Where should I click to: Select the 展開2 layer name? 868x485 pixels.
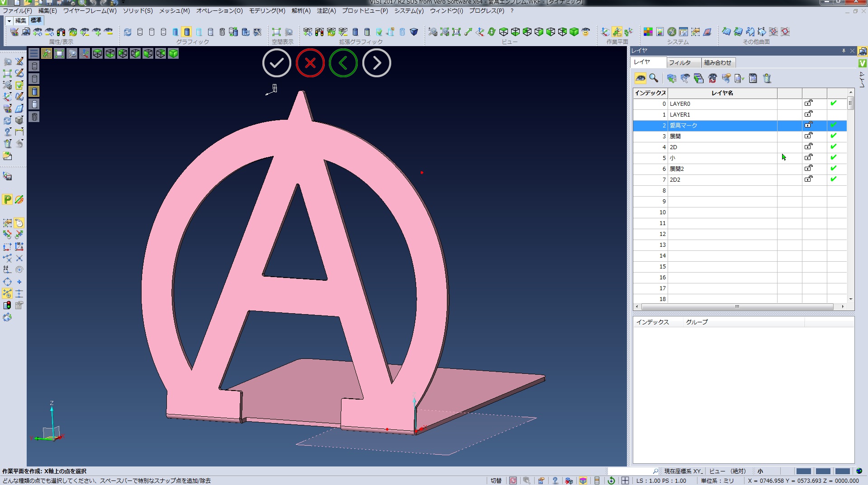[x=677, y=169]
